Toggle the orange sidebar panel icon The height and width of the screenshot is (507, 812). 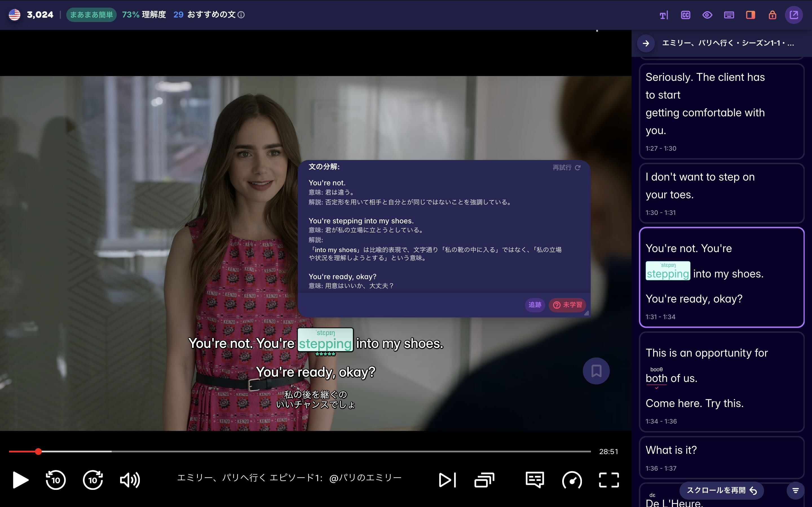point(750,15)
